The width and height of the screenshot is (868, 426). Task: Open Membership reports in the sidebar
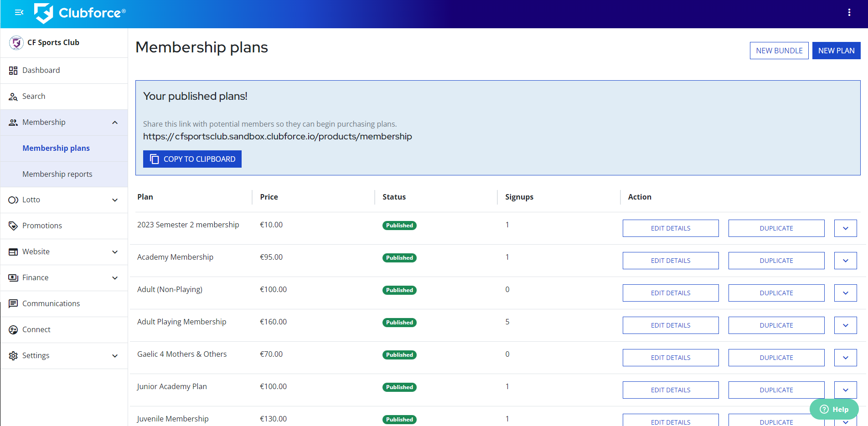64,175
